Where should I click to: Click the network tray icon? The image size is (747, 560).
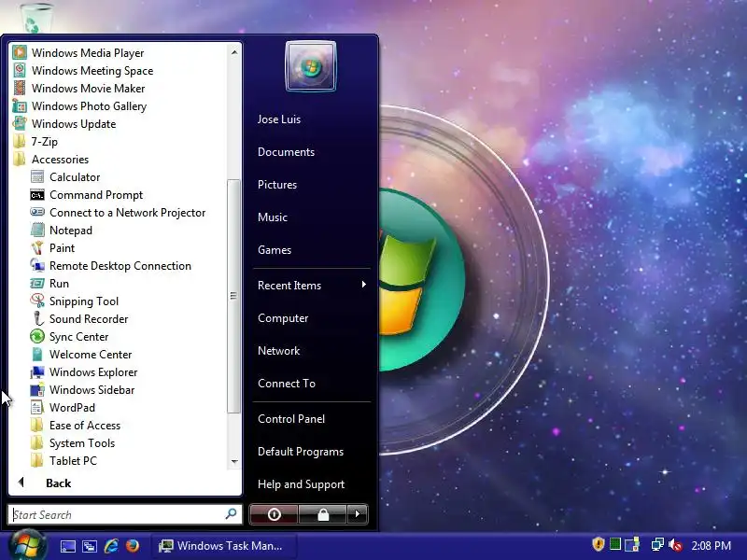[657, 544]
